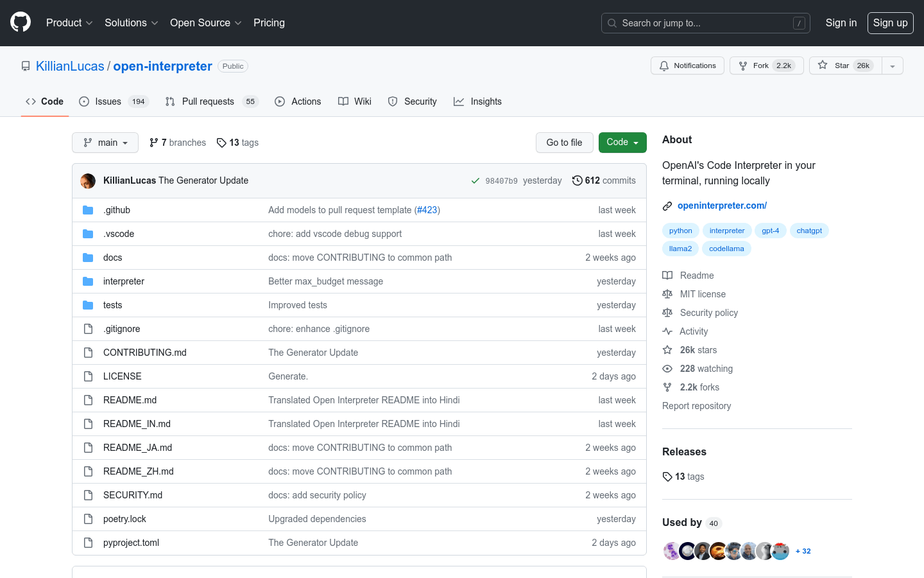Image resolution: width=924 pixels, height=578 pixels.
Task: Expand the Product menu in header
Action: (69, 23)
